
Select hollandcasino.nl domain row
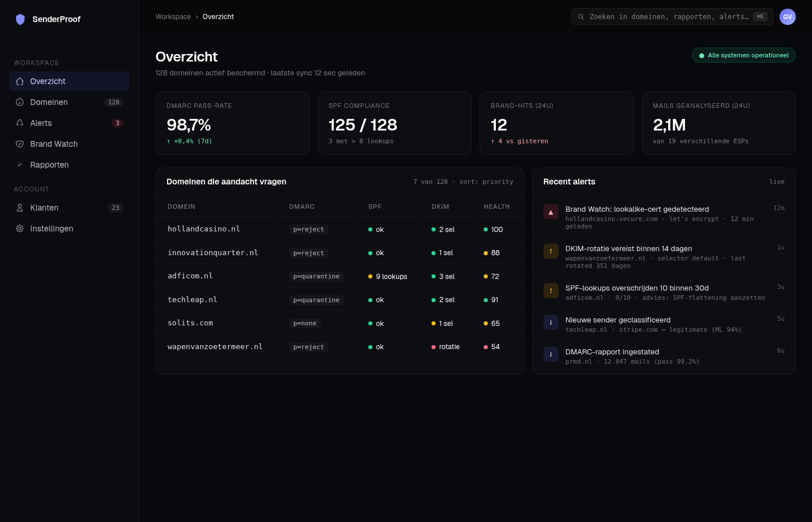[340, 229]
